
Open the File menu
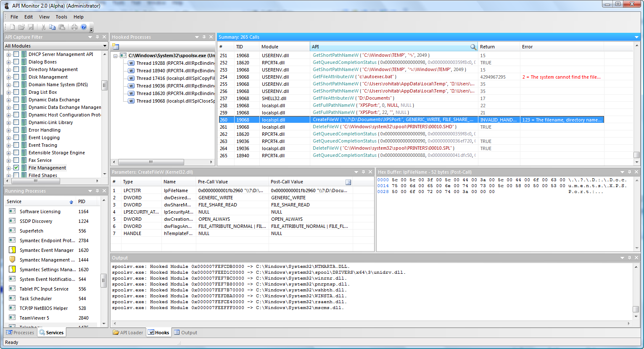coord(14,17)
